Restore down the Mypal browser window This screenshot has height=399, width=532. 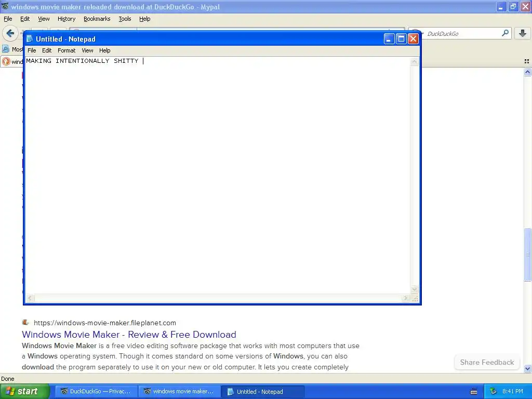pyautogui.click(x=513, y=6)
